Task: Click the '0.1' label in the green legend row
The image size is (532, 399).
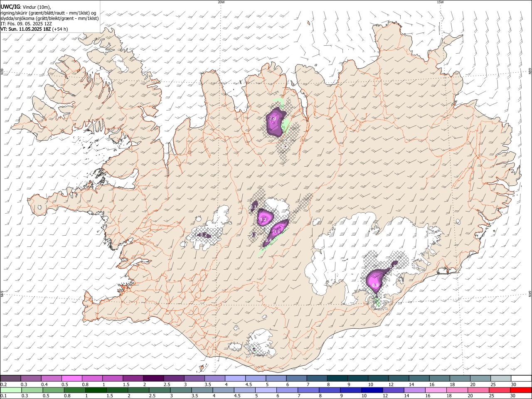Action: tap(3, 396)
